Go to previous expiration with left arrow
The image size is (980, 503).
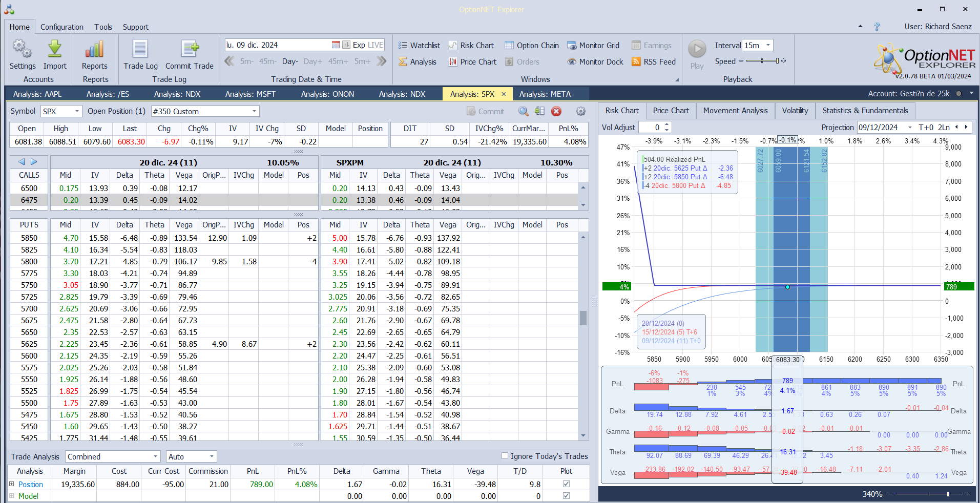[x=22, y=162]
